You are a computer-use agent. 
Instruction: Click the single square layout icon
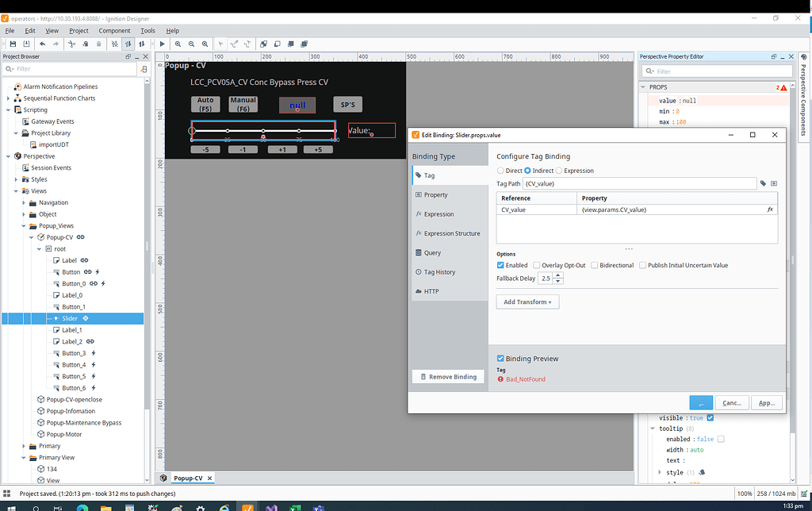point(277,44)
